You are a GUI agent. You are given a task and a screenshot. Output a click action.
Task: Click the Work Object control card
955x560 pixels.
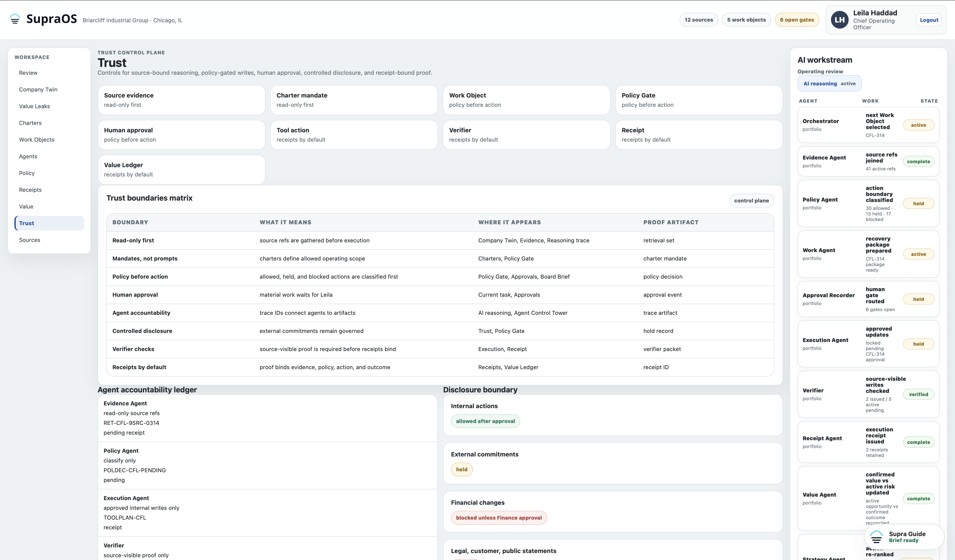pos(526,100)
